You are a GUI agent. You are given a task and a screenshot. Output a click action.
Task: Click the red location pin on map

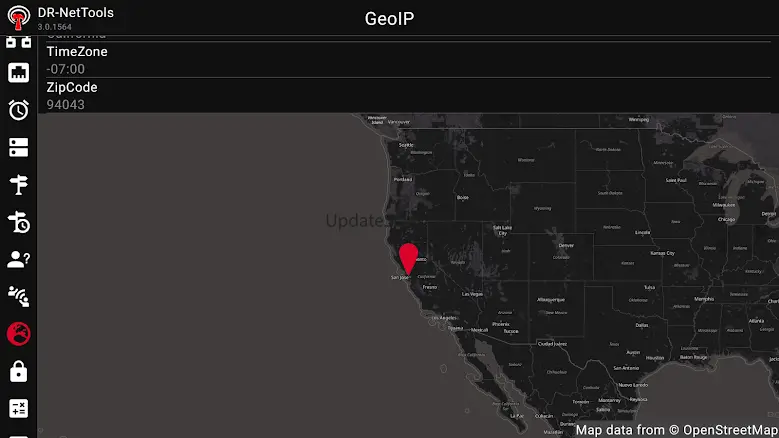pyautogui.click(x=408, y=259)
